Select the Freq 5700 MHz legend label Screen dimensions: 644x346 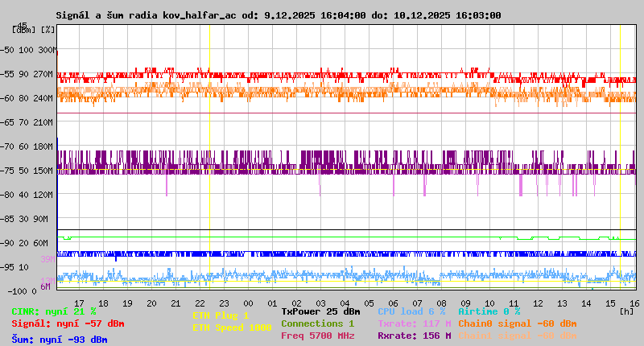(x=317, y=336)
